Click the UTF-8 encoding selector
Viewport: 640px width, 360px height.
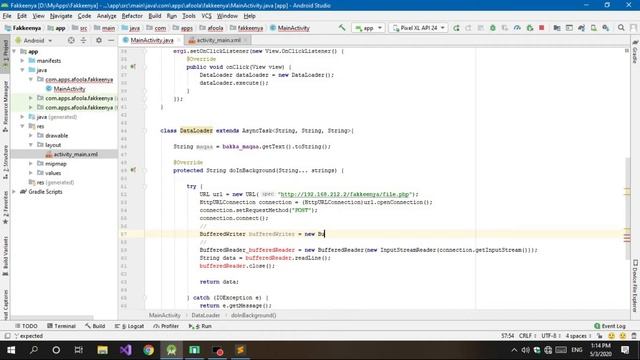pos(551,336)
